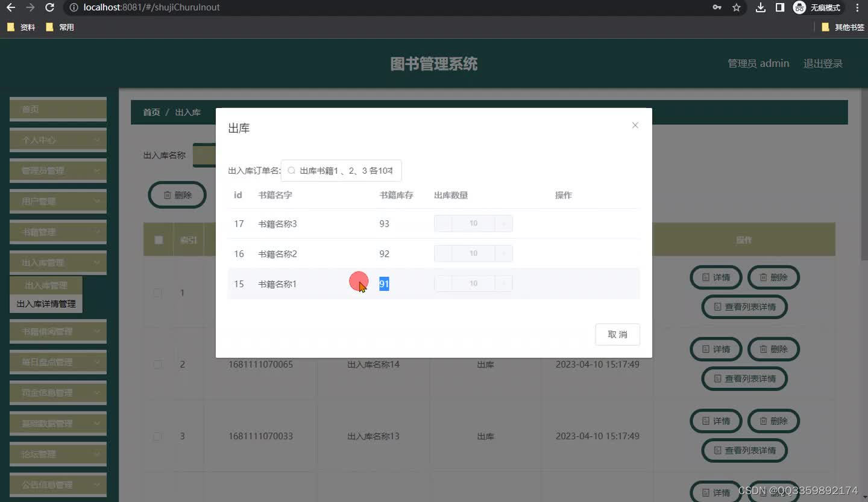Expand the 论坛管理 sidebar menu
This screenshot has width=868, height=502.
(x=58, y=454)
